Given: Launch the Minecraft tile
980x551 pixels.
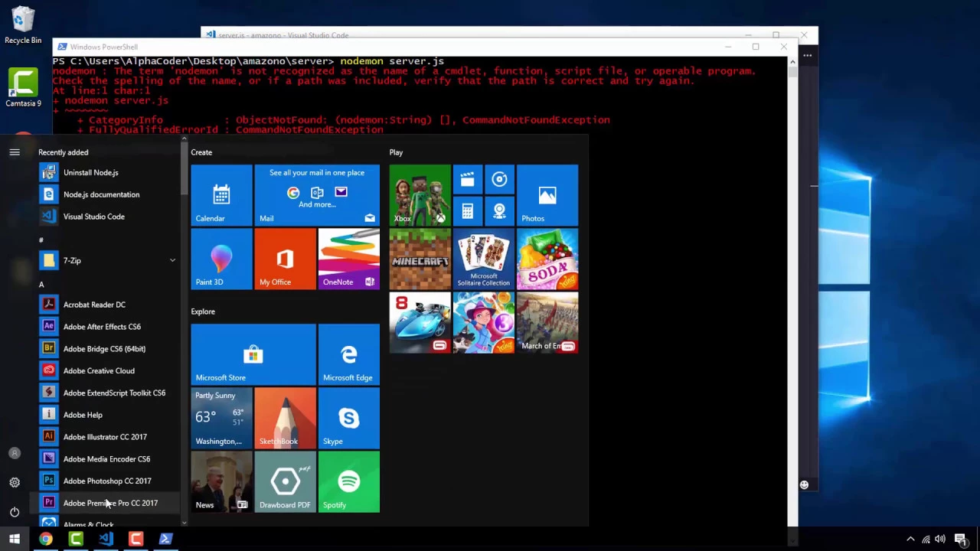Looking at the screenshot, I should [420, 259].
